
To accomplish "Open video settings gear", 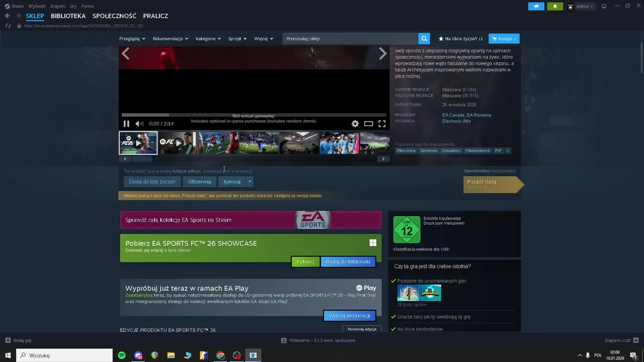I will pos(355,124).
